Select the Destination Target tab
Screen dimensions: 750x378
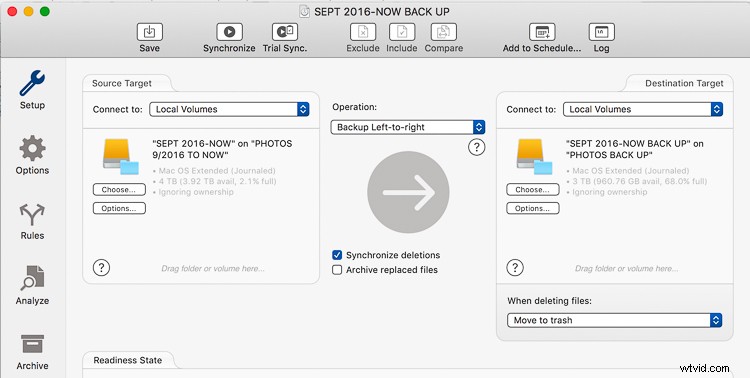click(684, 83)
